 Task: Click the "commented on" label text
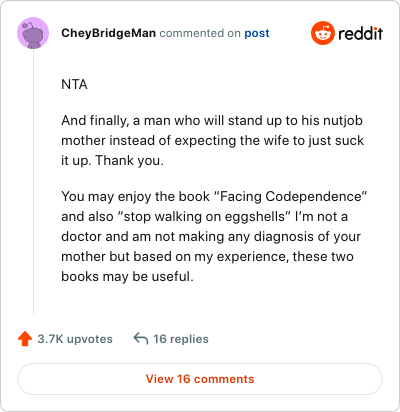200,33
